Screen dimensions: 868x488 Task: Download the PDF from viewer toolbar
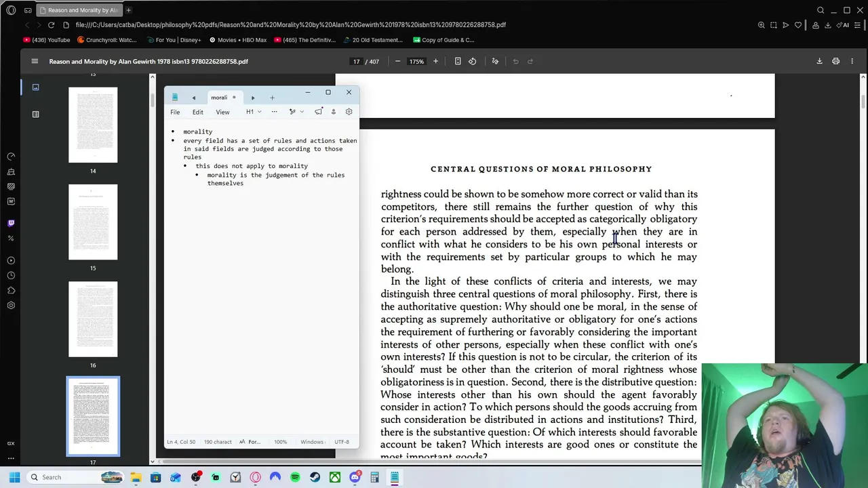[819, 61]
